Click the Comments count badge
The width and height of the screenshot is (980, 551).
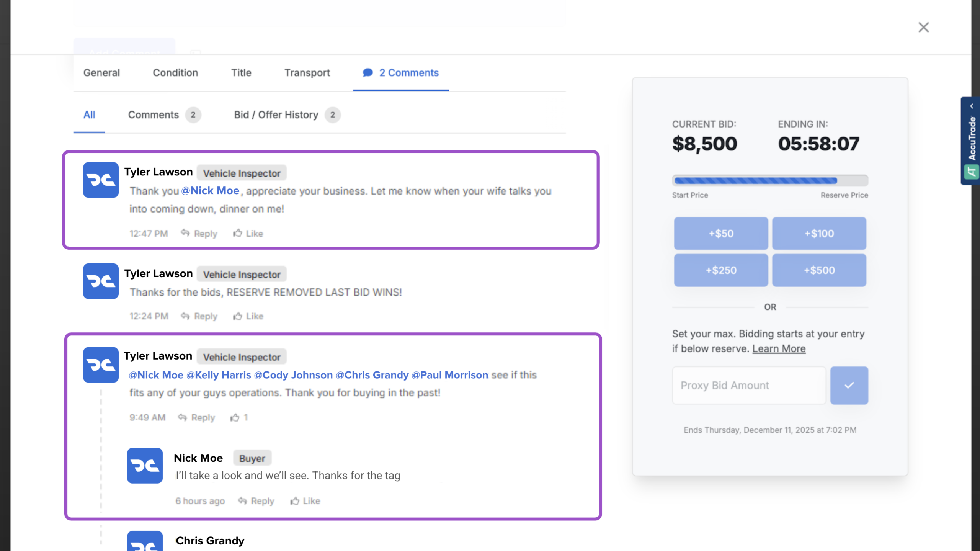[193, 115]
